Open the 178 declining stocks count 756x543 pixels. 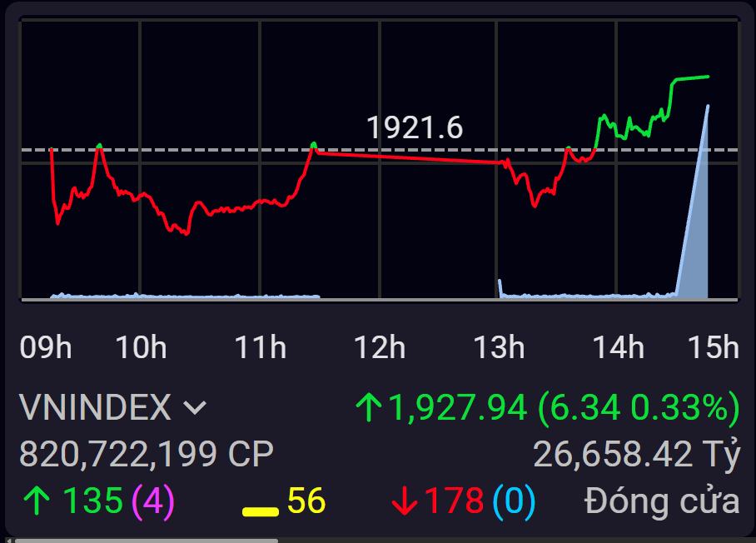click(x=454, y=501)
